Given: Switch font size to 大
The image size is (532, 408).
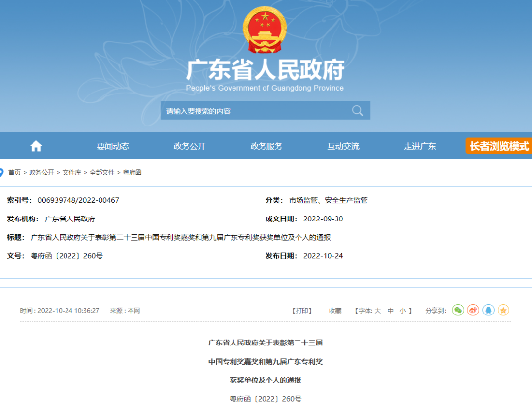Looking at the screenshot, I should pos(378,310).
